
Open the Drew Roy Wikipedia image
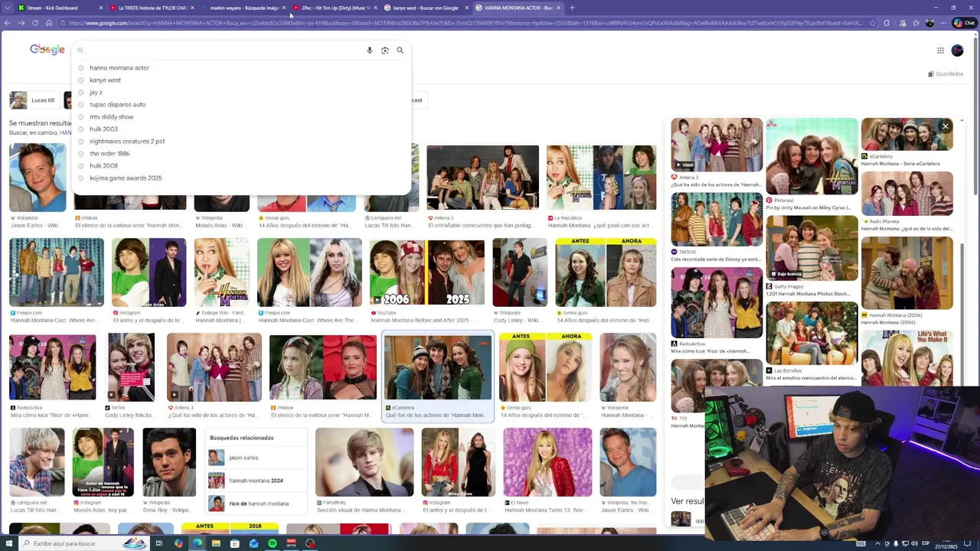point(169,462)
